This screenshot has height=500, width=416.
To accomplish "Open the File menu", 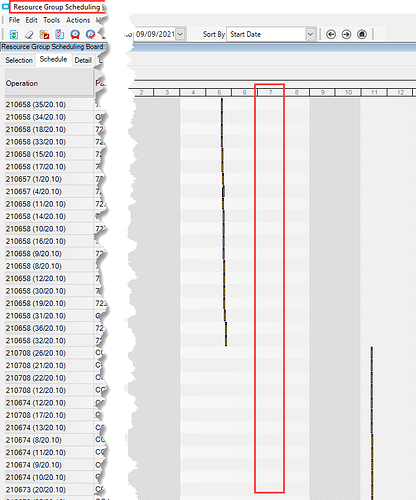I will pos(14,20).
